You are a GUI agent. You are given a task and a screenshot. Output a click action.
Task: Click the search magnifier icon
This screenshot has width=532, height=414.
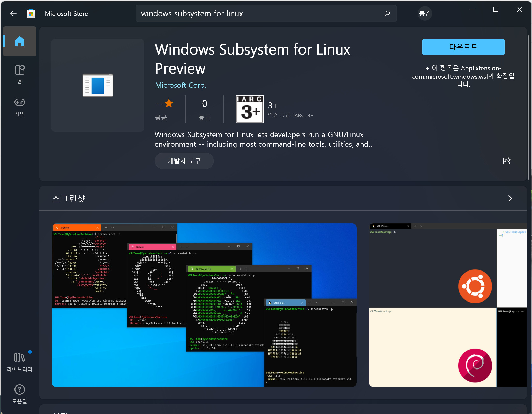(387, 13)
